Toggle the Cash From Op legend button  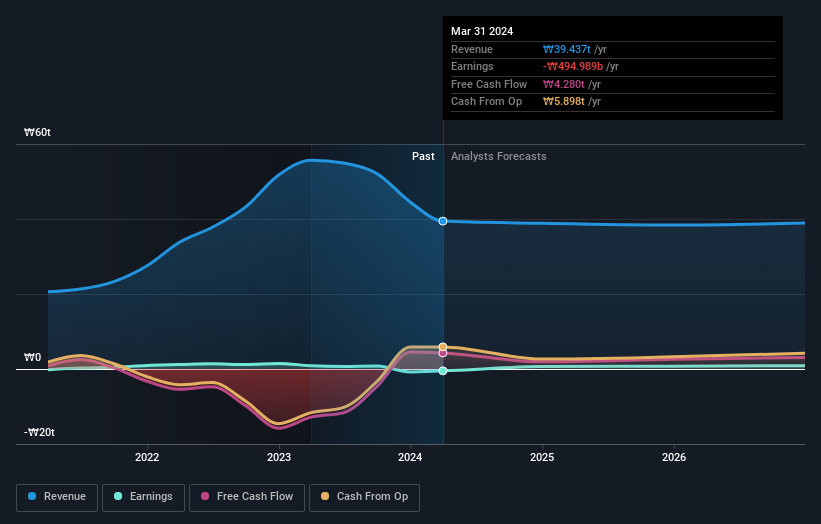(364, 497)
